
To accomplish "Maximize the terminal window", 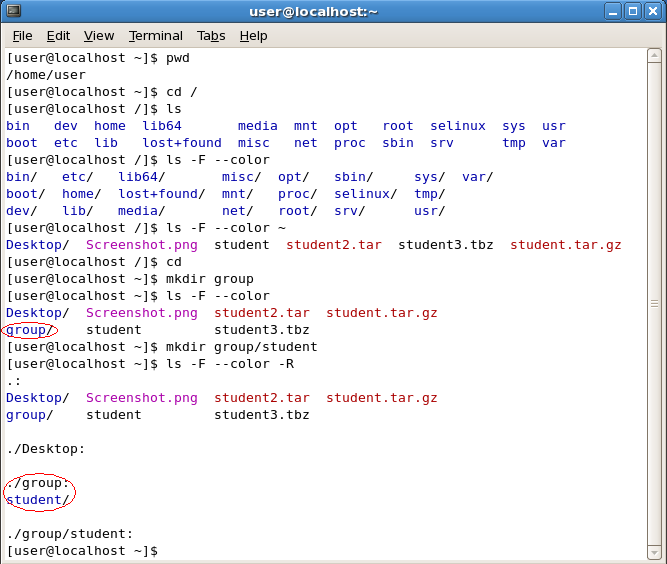I will pyautogui.click(x=633, y=11).
